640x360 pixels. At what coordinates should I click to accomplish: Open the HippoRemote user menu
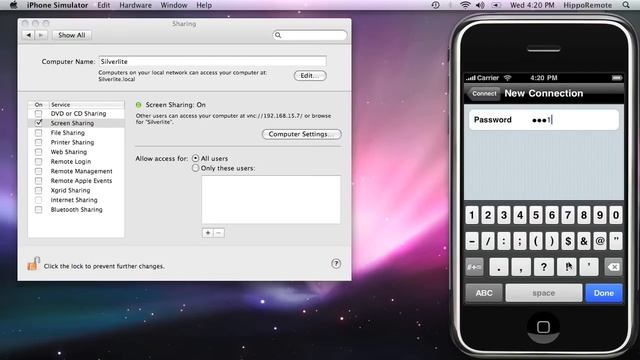pyautogui.click(x=587, y=5)
